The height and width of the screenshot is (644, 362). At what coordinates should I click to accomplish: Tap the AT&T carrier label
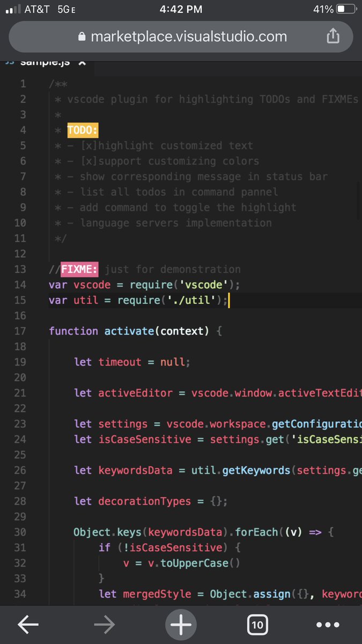coord(38,9)
